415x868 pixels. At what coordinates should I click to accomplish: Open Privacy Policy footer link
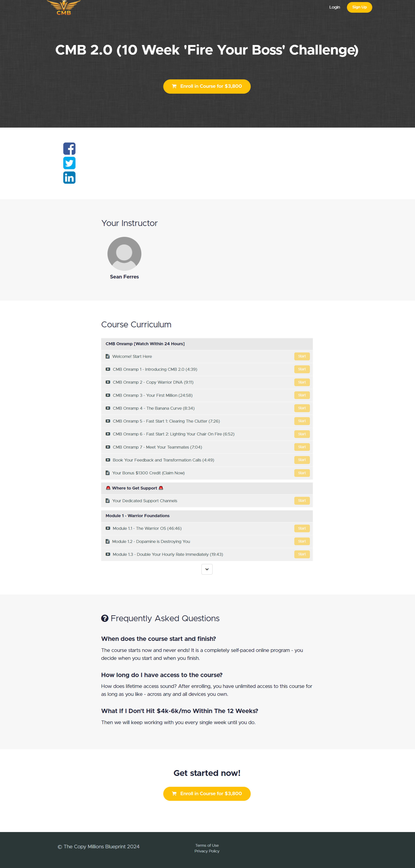[x=207, y=851]
